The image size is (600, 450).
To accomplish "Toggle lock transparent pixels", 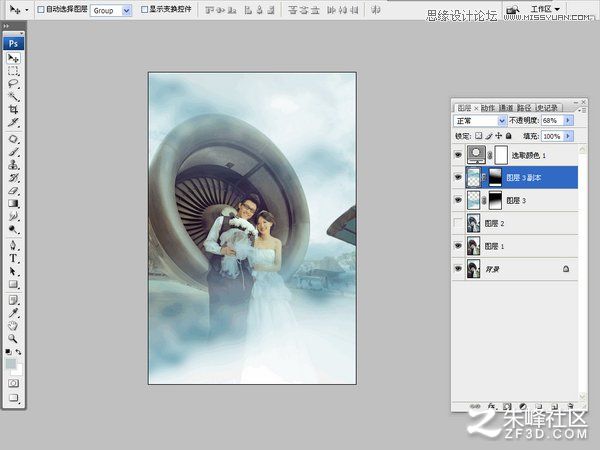I will pyautogui.click(x=479, y=136).
